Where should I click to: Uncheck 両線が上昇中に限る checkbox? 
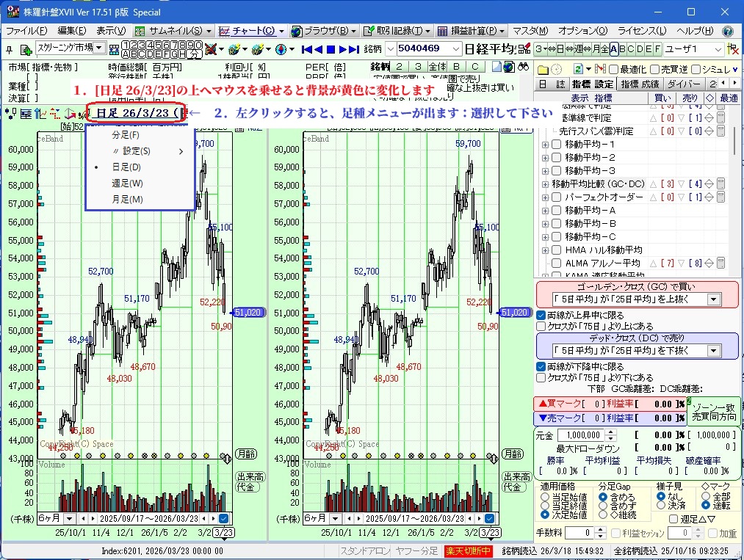tap(541, 315)
